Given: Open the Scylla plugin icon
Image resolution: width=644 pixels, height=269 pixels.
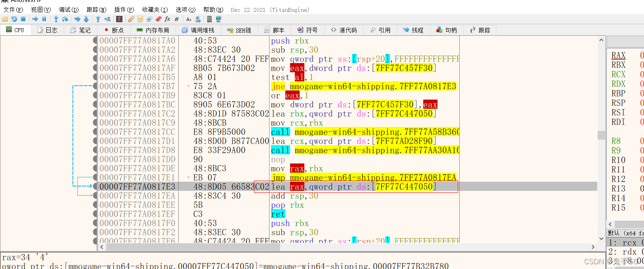Looking at the screenshot, I should click(x=119, y=19).
